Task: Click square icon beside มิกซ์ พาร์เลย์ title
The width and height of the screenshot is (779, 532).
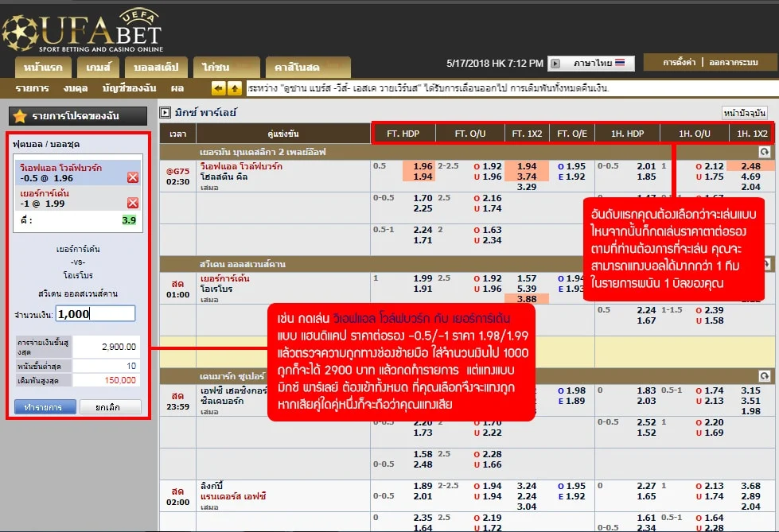Action: pos(165,113)
